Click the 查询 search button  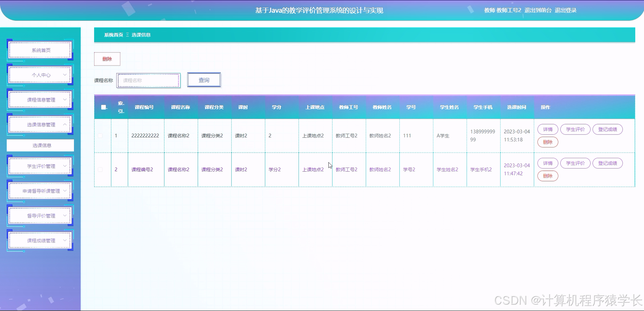pos(204,80)
